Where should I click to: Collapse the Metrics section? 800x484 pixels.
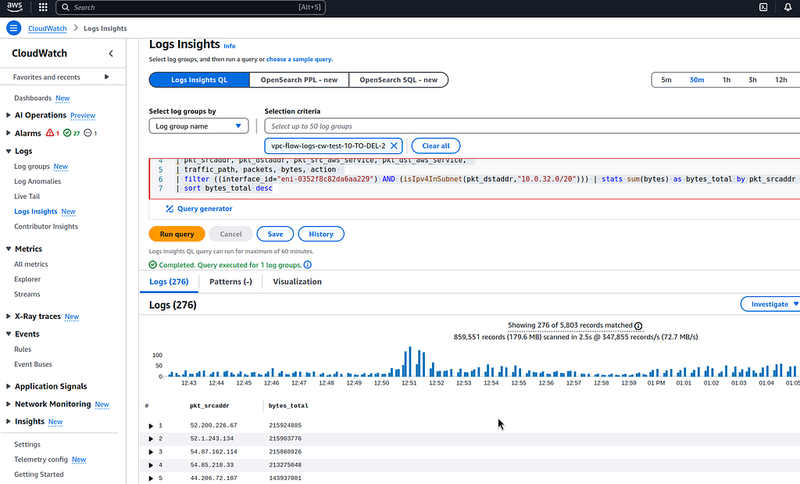(8, 249)
